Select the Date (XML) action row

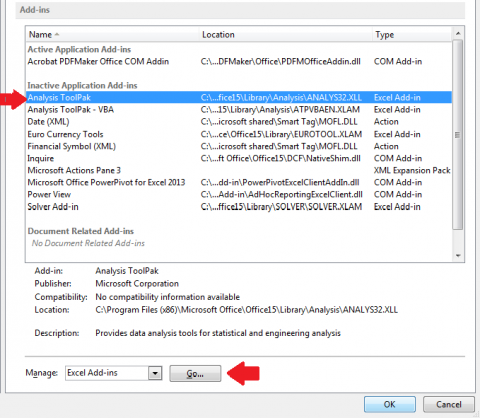[239, 122]
